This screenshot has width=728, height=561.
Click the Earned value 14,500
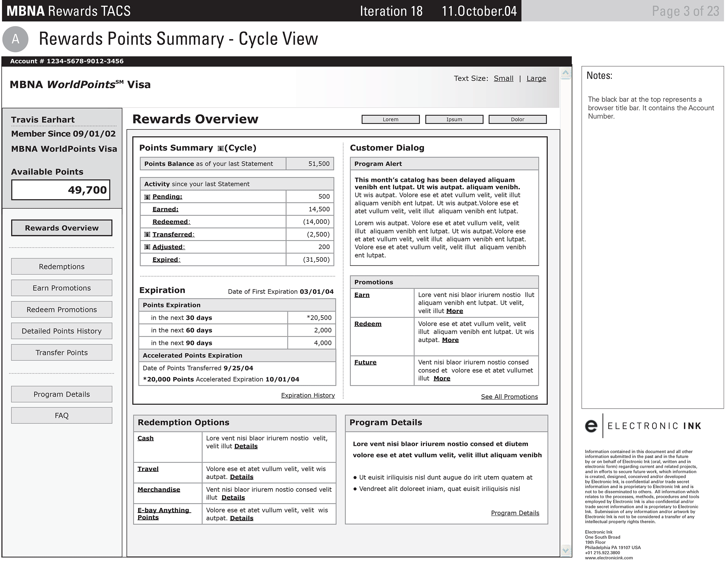tap(319, 209)
